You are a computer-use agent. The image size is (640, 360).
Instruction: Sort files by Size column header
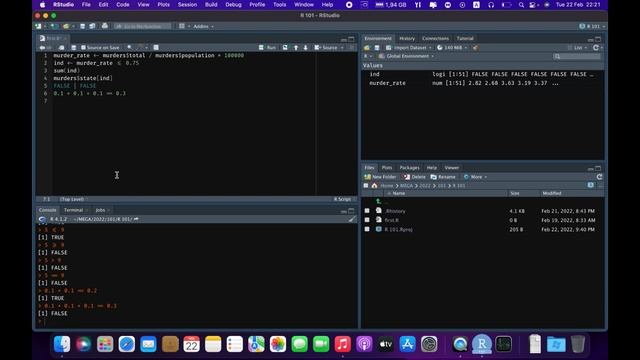[515, 193]
